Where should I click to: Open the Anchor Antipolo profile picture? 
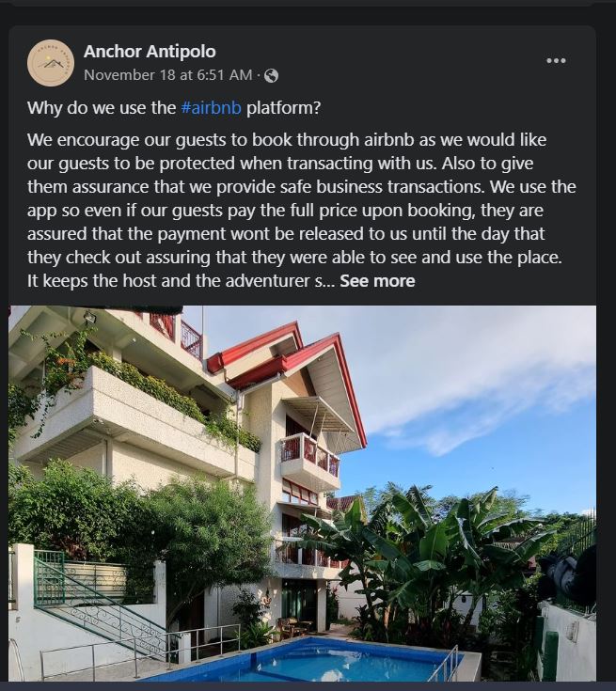(x=51, y=63)
